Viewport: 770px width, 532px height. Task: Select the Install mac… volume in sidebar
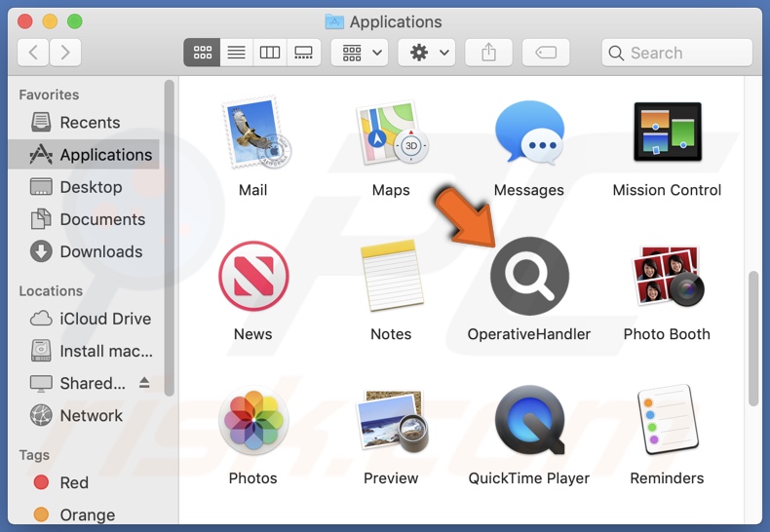click(x=84, y=351)
